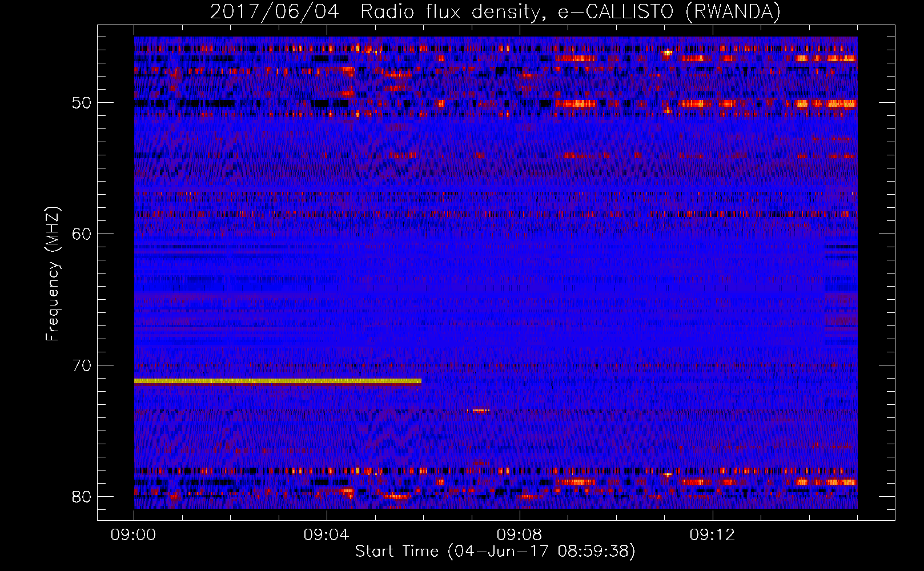
Task: Click the yellow horizontal band near 71 MHz
Action: [x=278, y=381]
